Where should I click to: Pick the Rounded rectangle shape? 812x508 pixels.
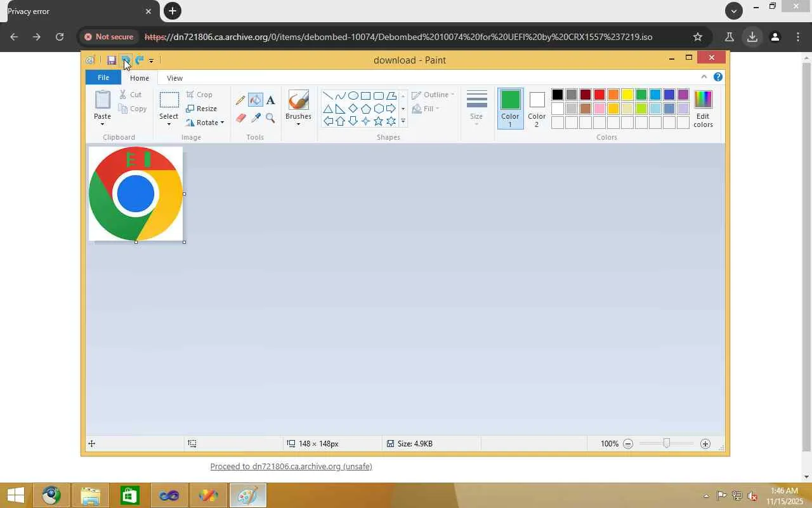pyautogui.click(x=379, y=96)
